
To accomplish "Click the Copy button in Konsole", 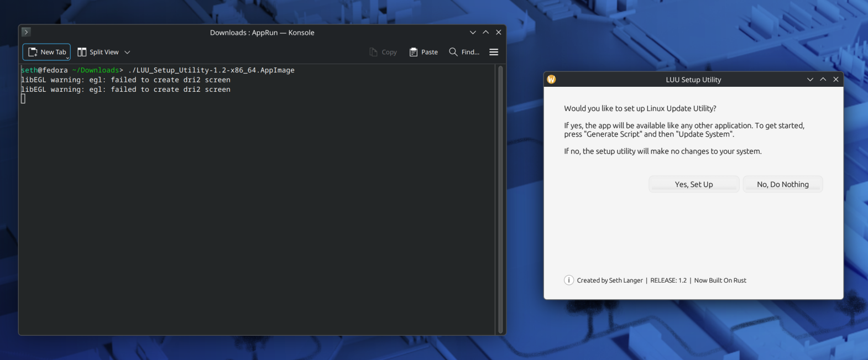I will 383,52.
